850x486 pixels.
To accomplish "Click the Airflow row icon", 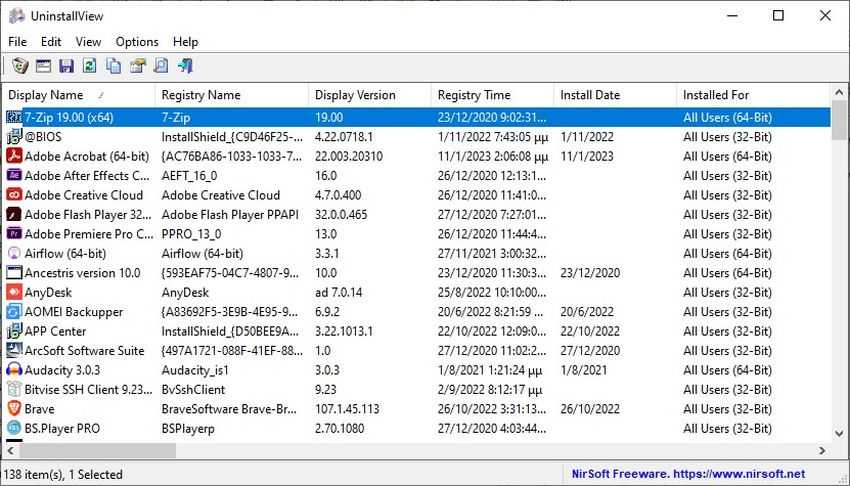I will (14, 254).
